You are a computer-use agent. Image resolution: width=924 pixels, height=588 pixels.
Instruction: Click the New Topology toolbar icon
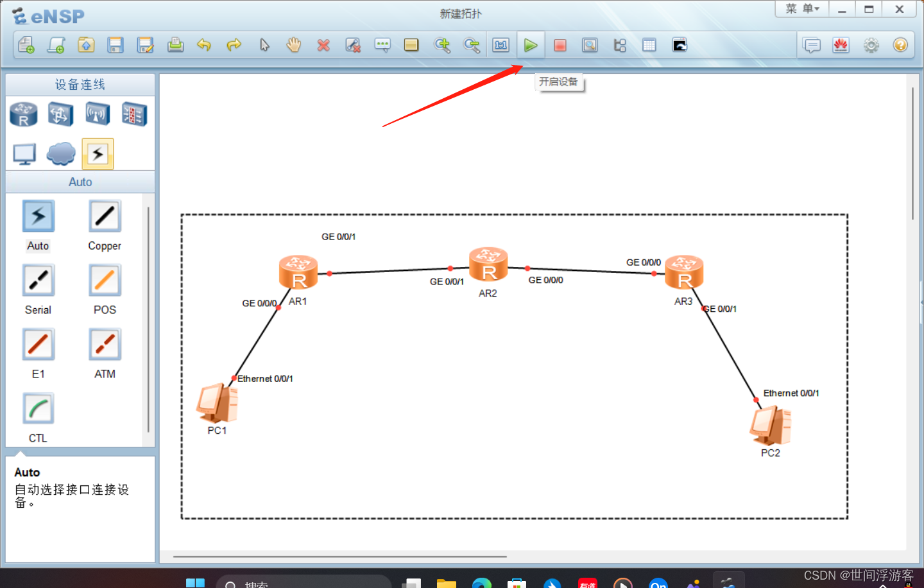(x=26, y=45)
